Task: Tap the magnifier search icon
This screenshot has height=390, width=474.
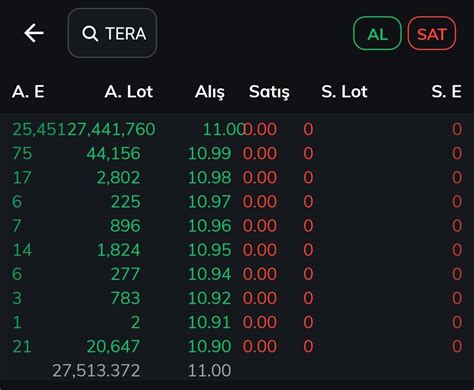Action: pos(90,33)
